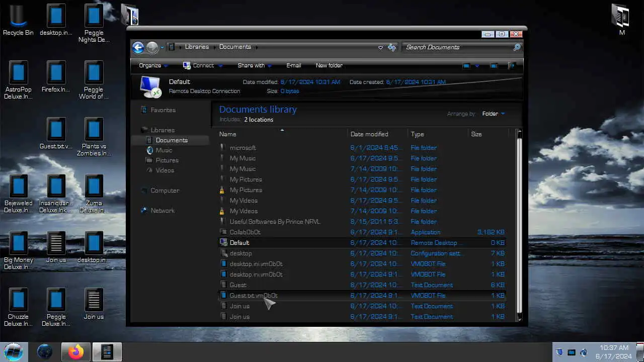Select the microsoft folder row
The width and height of the screenshot is (644, 362).
pyautogui.click(x=362, y=148)
